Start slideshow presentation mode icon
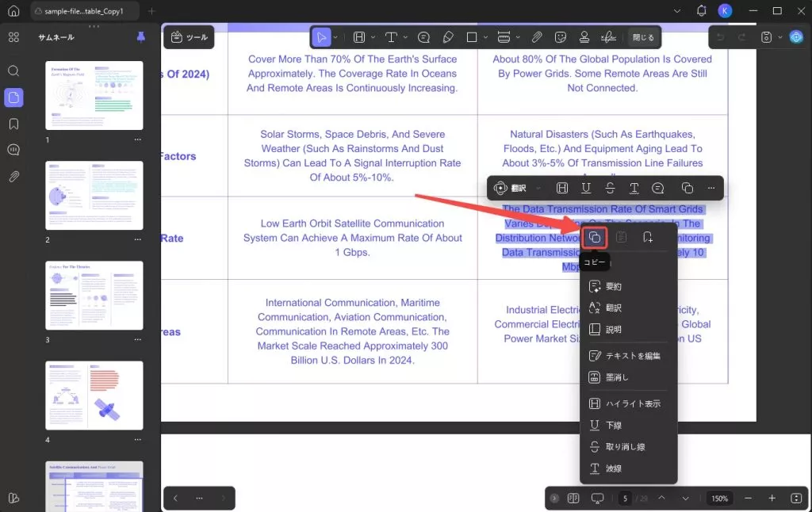Viewport: 812px width, 512px height. [x=598, y=499]
